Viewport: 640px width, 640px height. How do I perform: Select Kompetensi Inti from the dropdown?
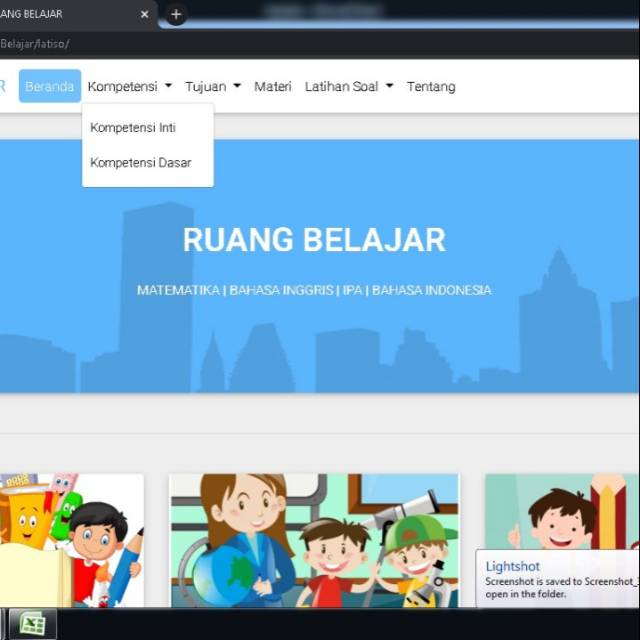pos(132,128)
